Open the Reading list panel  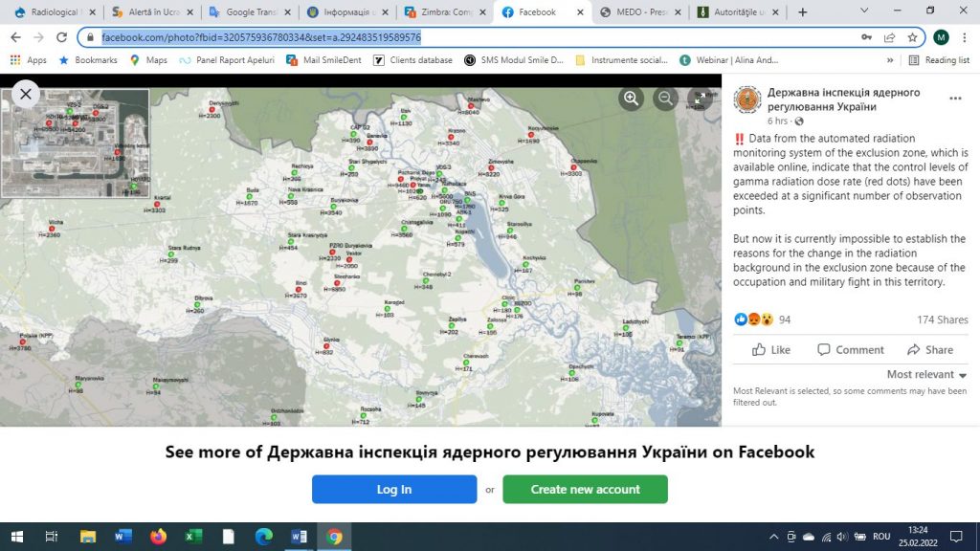(x=940, y=60)
